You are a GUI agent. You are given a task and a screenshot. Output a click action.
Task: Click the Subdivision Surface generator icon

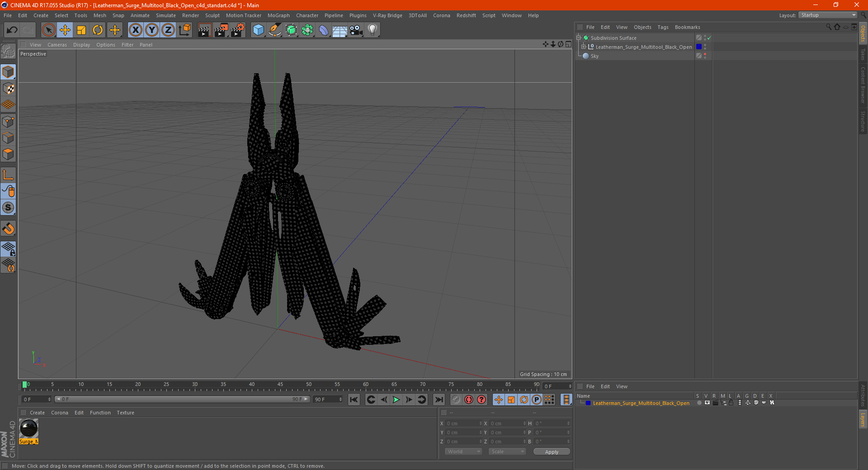point(291,30)
